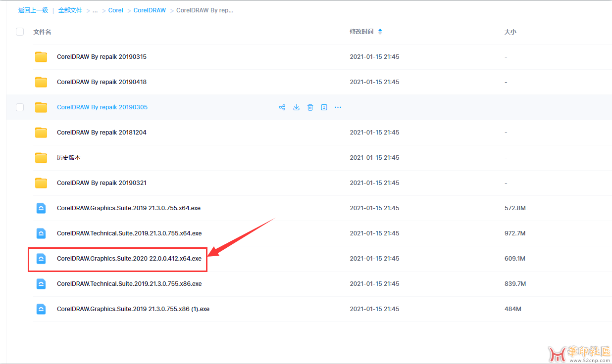Click folder icon of CorelDRAW By repaik 20190418

pyautogui.click(x=41, y=82)
